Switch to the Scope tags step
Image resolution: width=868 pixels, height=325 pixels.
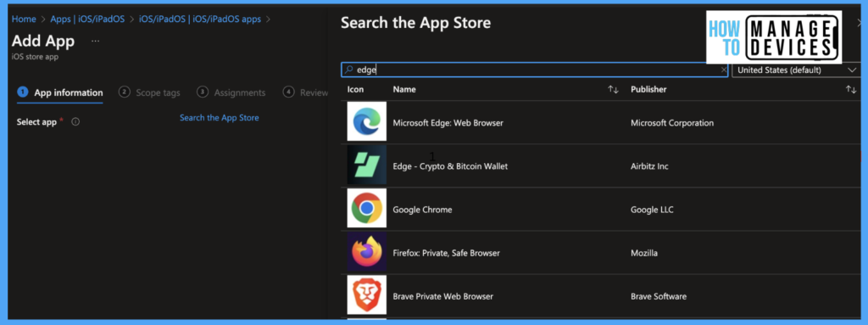click(x=149, y=92)
